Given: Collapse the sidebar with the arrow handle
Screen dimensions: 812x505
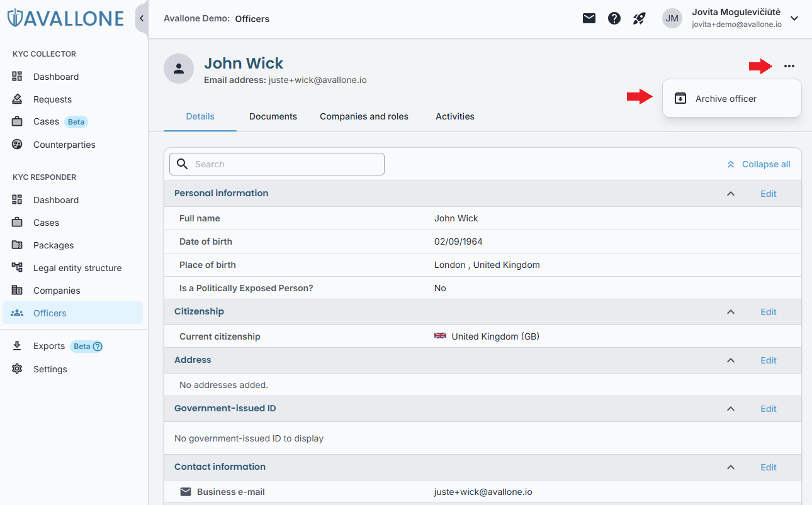Looking at the screenshot, I should [142, 18].
